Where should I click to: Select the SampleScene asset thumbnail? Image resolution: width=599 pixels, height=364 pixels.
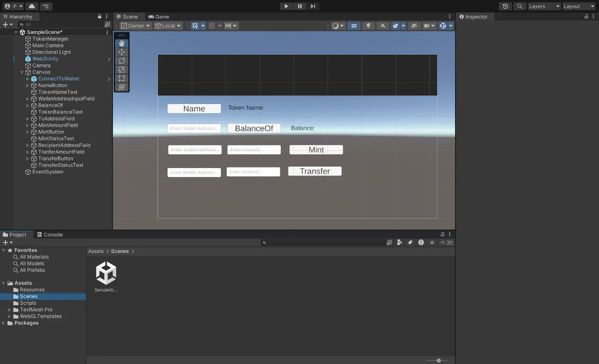click(x=106, y=273)
